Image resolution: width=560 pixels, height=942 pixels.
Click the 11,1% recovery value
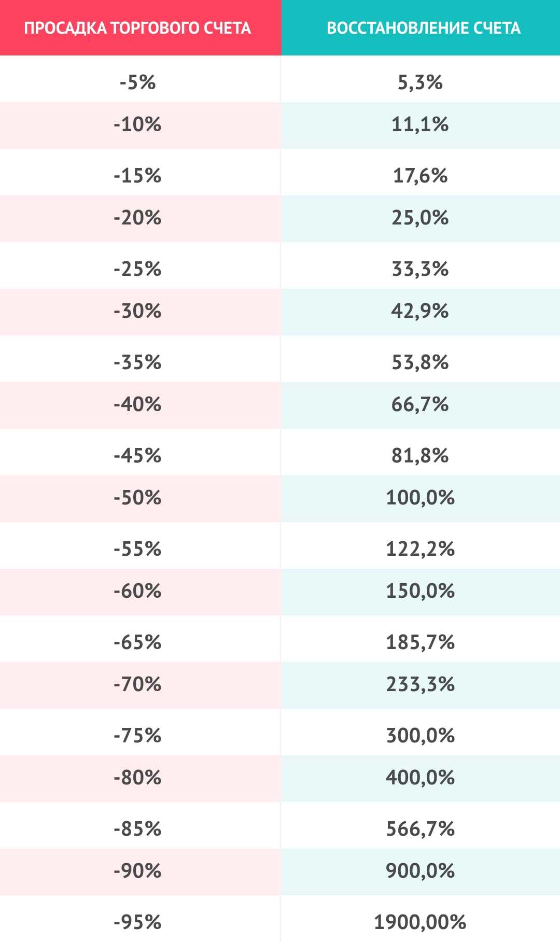(x=420, y=124)
